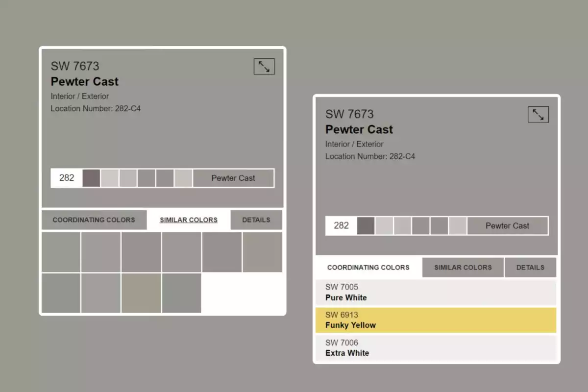Click the SW 7673 code in right card
The width and height of the screenshot is (588, 392).
349,114
